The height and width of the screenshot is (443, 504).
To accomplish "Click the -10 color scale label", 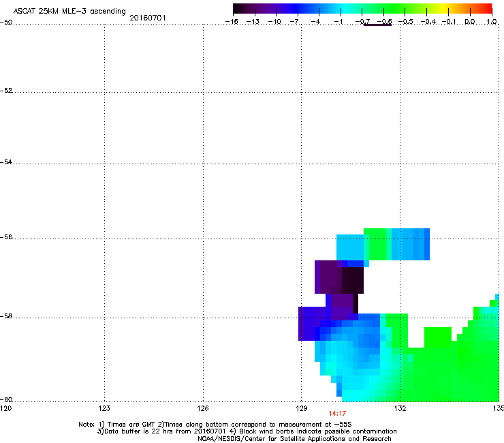I will point(274,22).
